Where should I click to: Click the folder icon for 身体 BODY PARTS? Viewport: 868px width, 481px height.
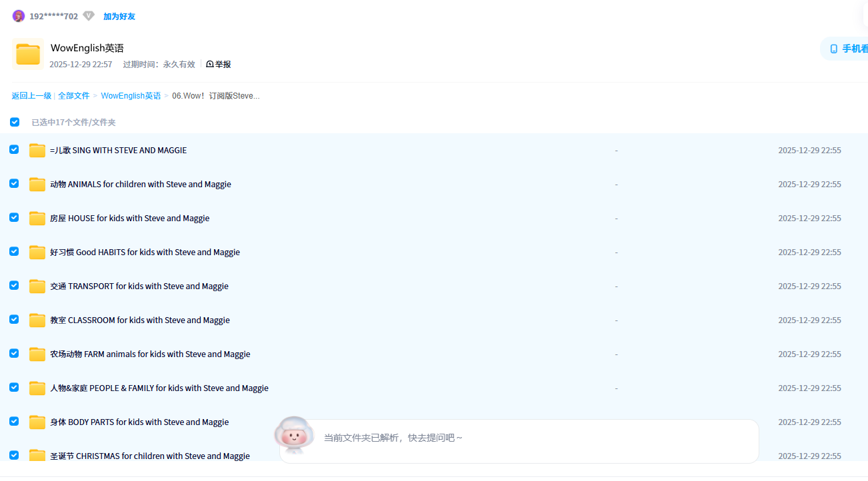(x=37, y=422)
